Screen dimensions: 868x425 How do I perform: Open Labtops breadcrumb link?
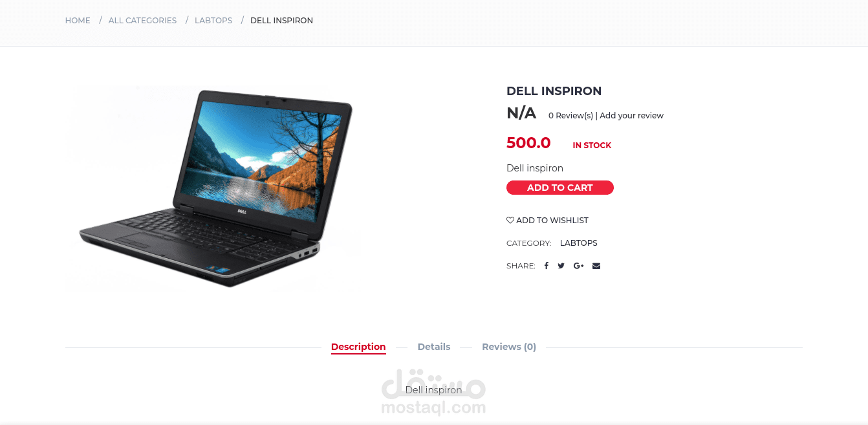pyautogui.click(x=213, y=21)
